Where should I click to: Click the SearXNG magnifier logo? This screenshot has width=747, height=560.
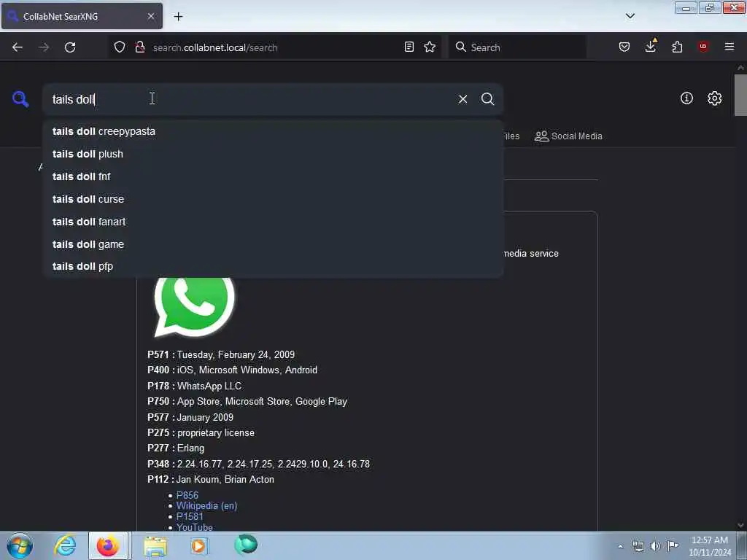[x=20, y=99]
